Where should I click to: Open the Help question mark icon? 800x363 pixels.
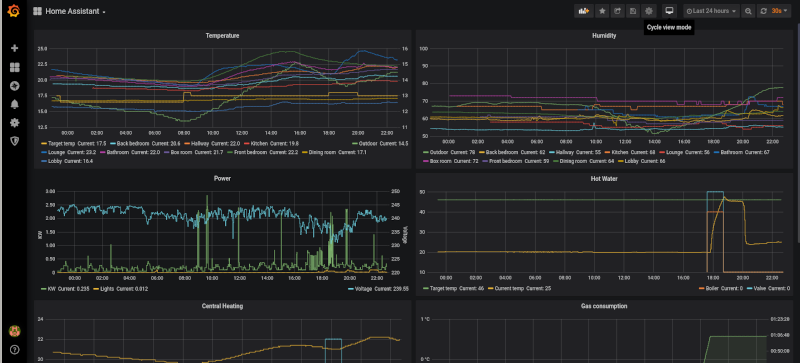(x=15, y=350)
